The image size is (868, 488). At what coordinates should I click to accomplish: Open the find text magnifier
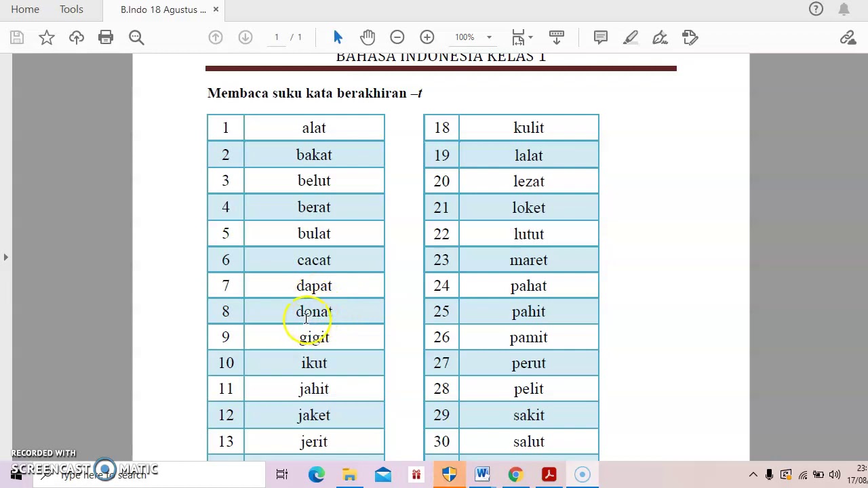pos(136,37)
